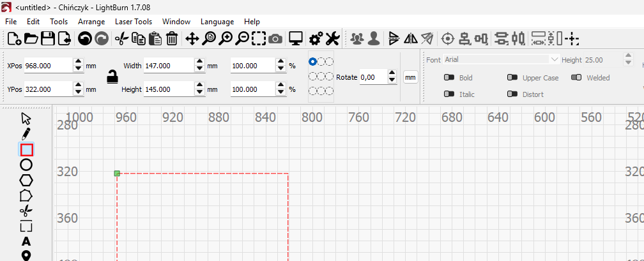Turn on the Upper Case switch
Viewport: 644px width, 261px height.
coord(512,78)
